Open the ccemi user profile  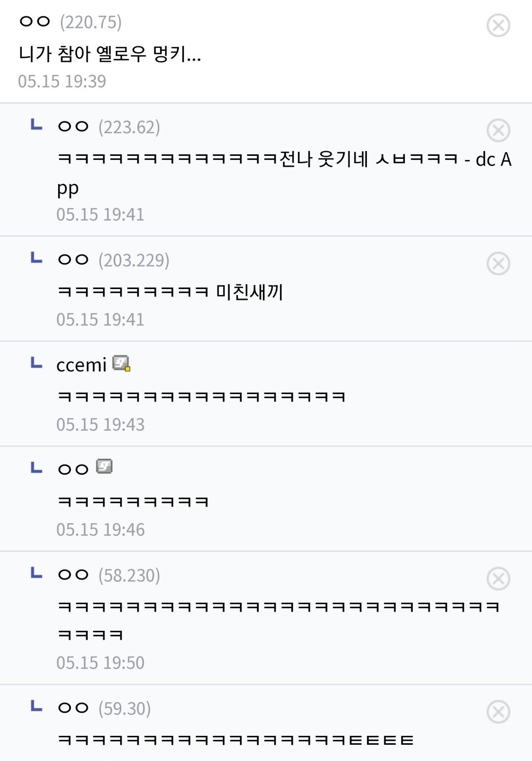[x=81, y=365]
